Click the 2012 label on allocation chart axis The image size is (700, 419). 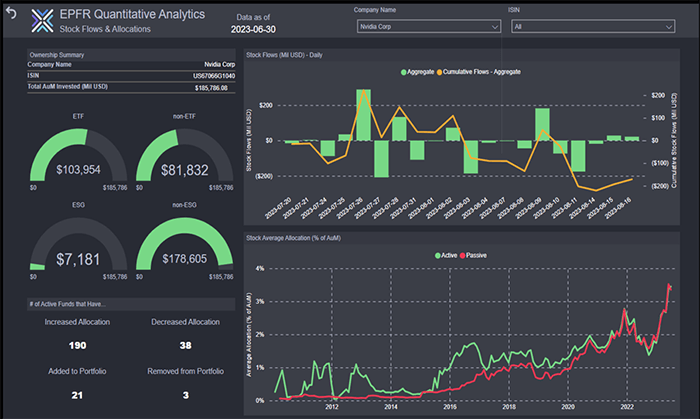(x=332, y=407)
